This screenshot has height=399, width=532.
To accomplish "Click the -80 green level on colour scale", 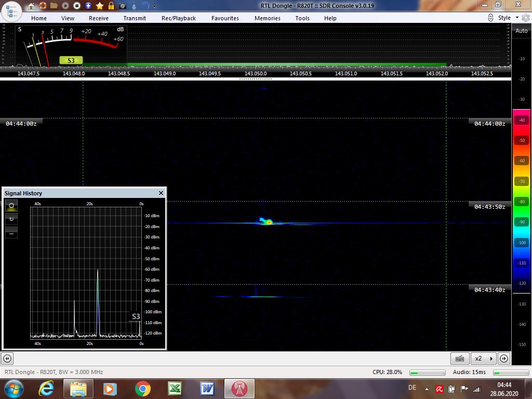I will pos(522,202).
